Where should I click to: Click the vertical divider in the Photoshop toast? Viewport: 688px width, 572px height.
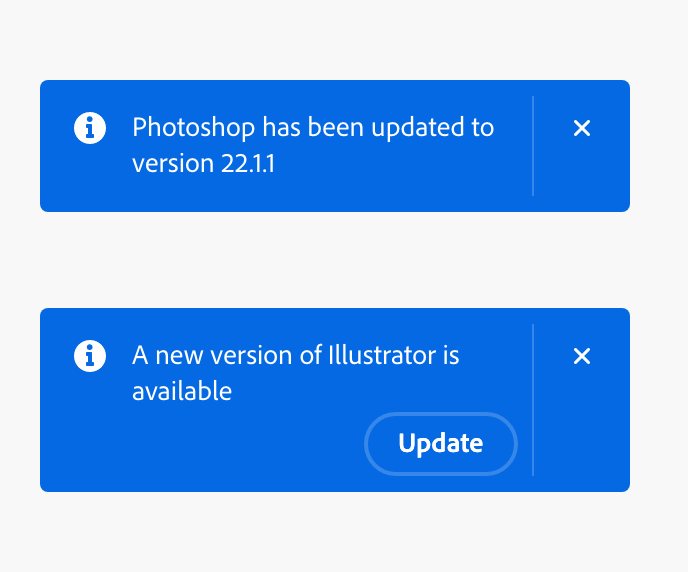click(x=533, y=146)
